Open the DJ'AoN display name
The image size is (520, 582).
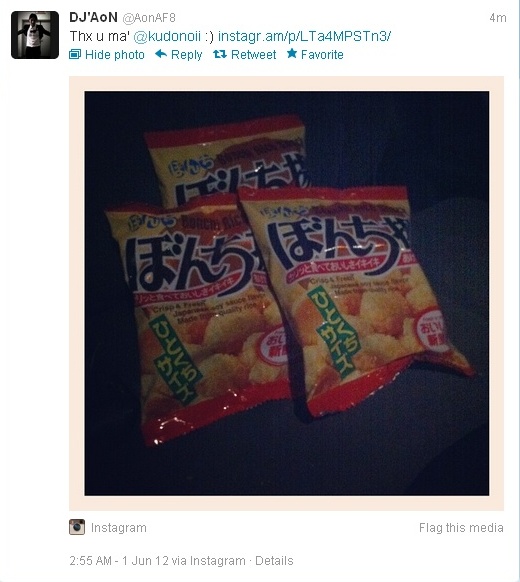pyautogui.click(x=94, y=17)
